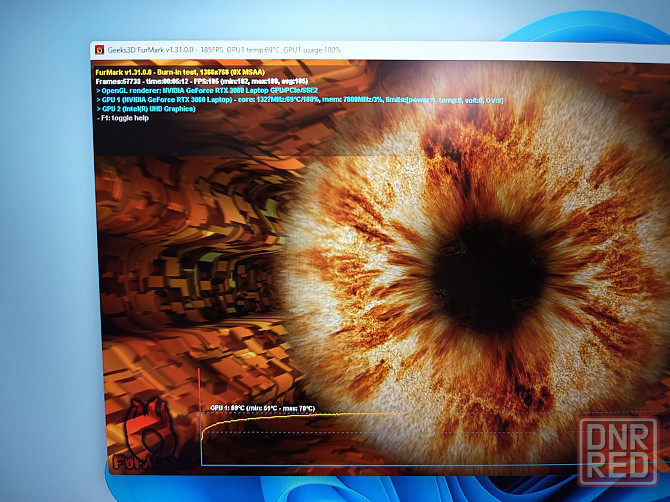Click the orange temperature curve on graph
This screenshot has height=502, width=670.
point(300,415)
